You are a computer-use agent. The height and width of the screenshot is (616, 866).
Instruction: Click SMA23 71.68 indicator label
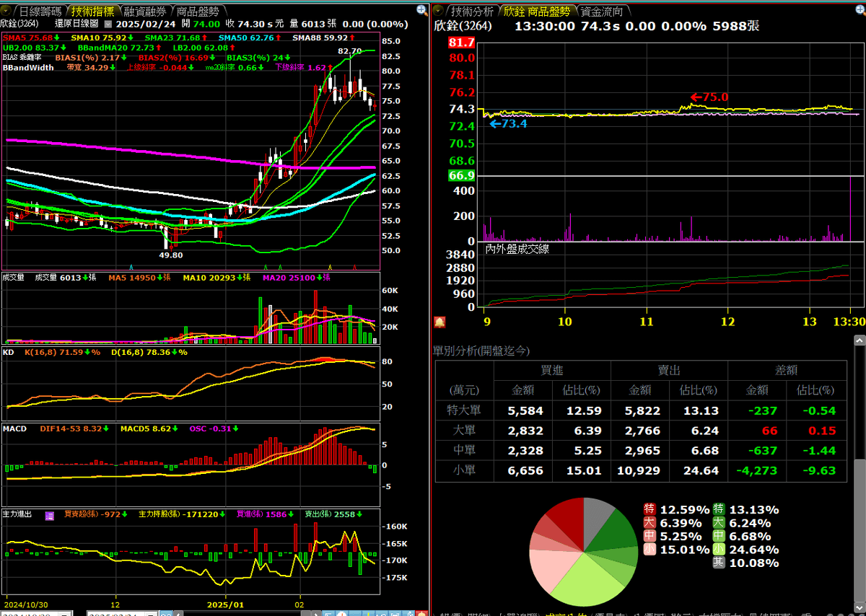point(173,38)
